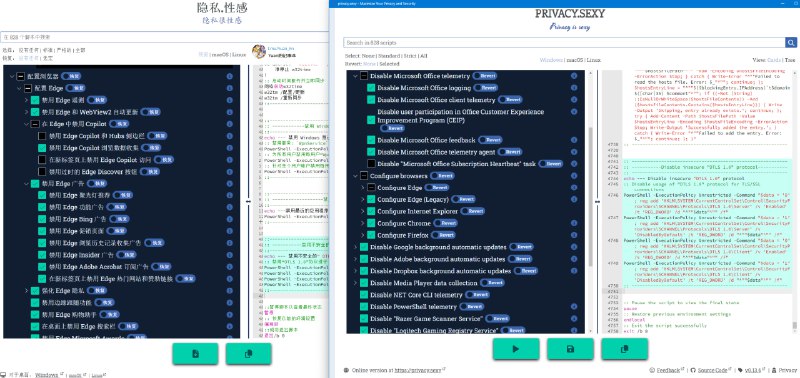Focus the Search in 838 scripts field
800x378 pixels.
click(564, 42)
